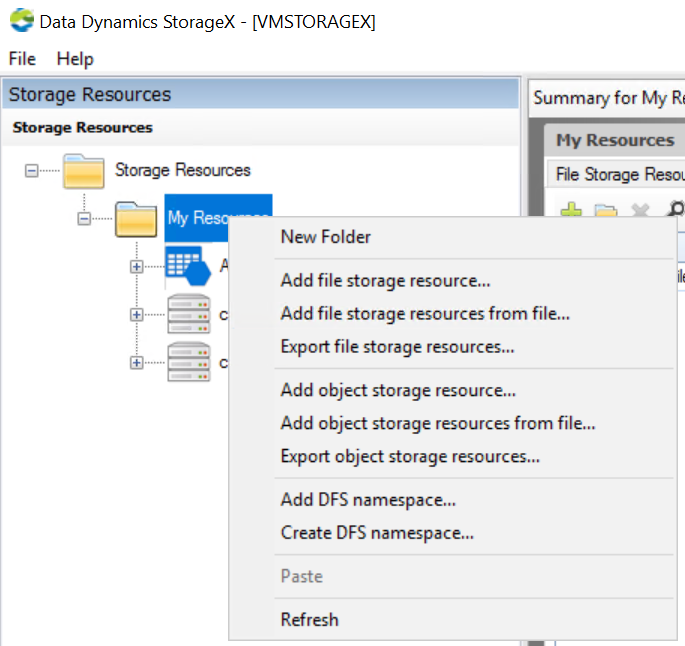Click the bold Storage Resources subheading
This screenshot has height=646, width=685.
(83, 128)
